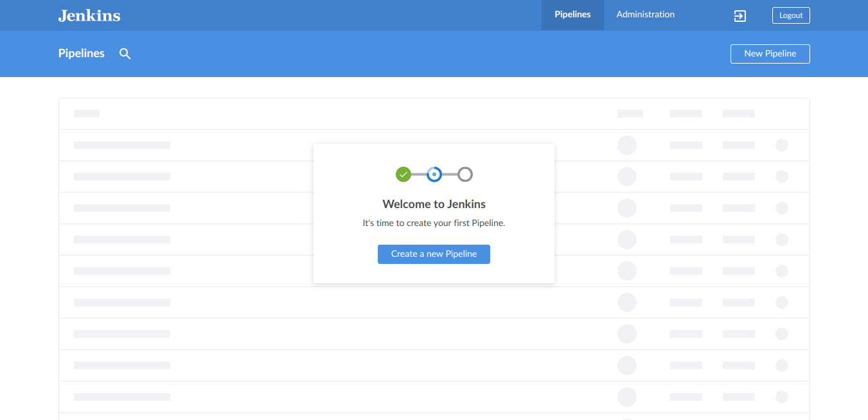Click the classic Jenkins exit arrow icon
The image size is (868, 420).
(740, 16)
